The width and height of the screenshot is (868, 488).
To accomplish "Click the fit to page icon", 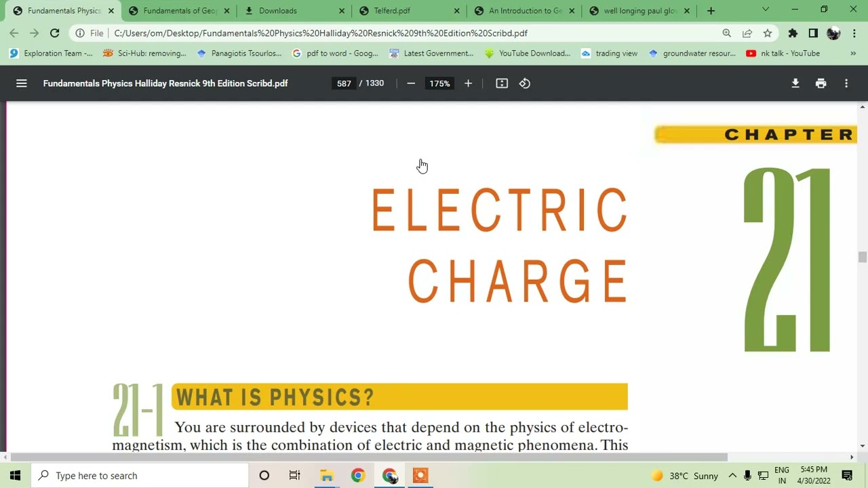I will 502,83.
